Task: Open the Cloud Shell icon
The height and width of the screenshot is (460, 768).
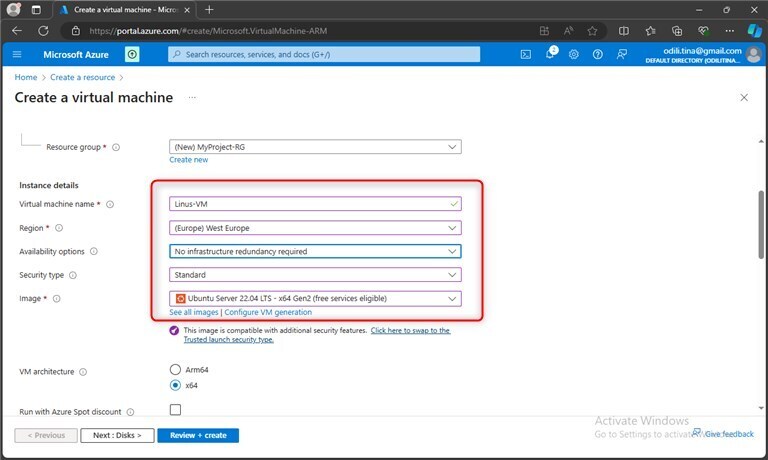Action: 526,54
